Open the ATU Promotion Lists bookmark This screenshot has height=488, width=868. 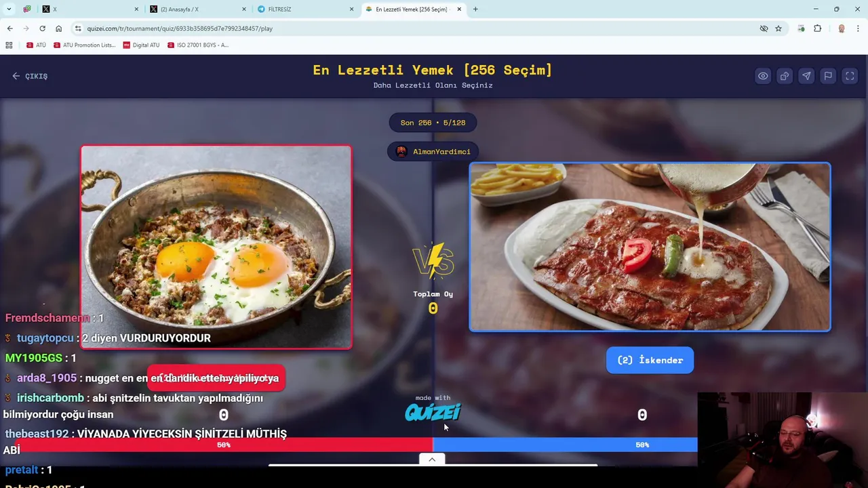coord(84,45)
